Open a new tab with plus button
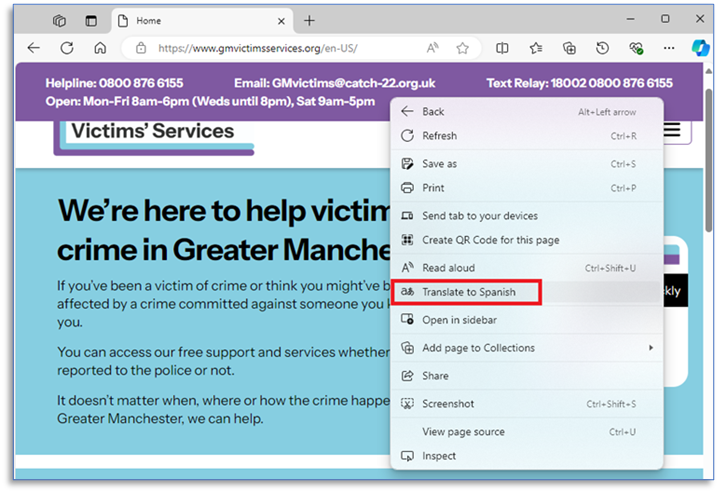The height and width of the screenshot is (493, 719). tap(310, 21)
